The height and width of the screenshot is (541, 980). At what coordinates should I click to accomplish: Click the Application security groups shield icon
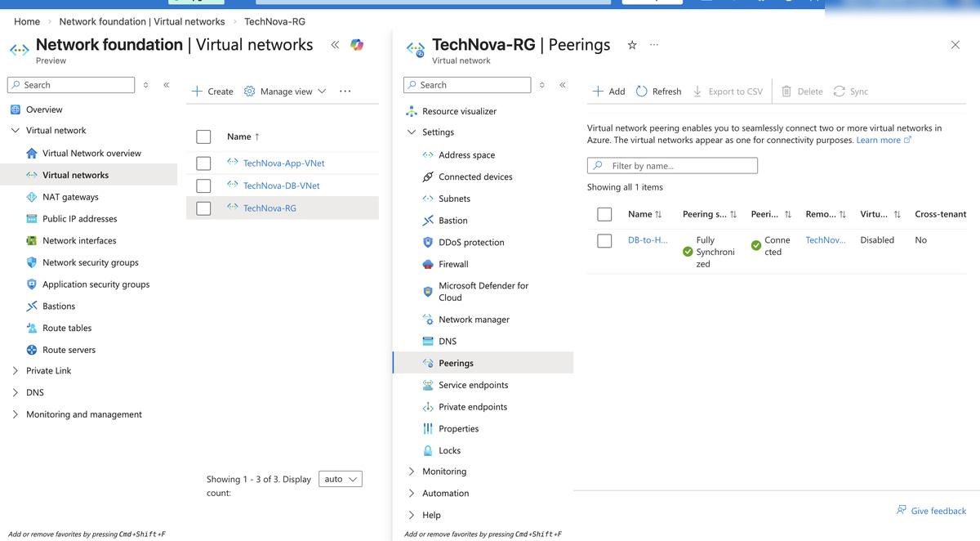tap(32, 284)
